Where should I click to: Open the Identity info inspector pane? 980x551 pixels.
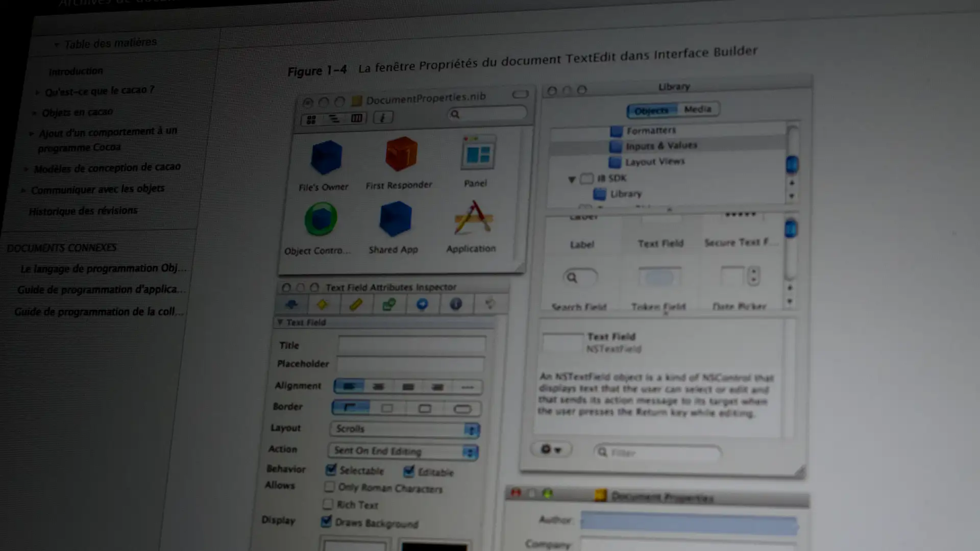click(456, 304)
